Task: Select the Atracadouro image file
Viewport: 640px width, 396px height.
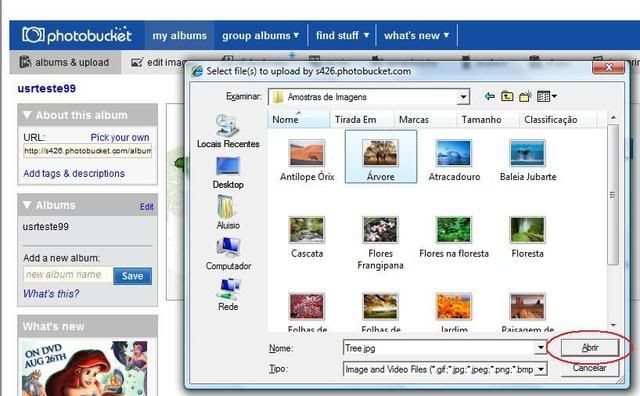Action: pos(454,160)
